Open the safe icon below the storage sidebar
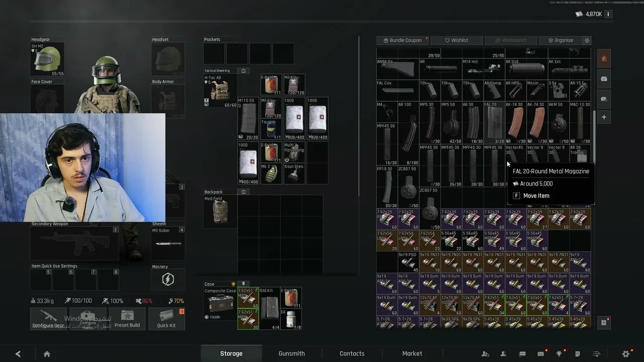The height and width of the screenshot is (362, 644). 604,323
